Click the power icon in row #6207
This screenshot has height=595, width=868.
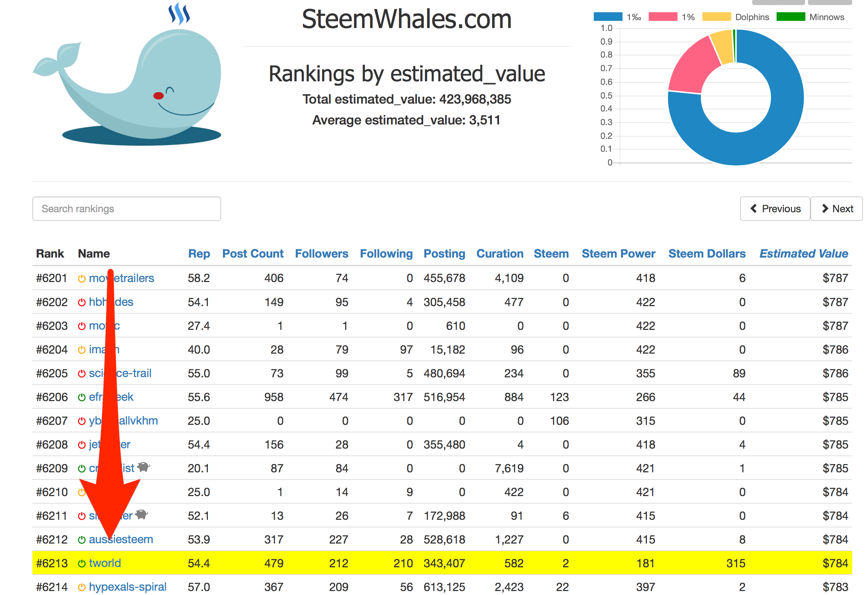[81, 421]
